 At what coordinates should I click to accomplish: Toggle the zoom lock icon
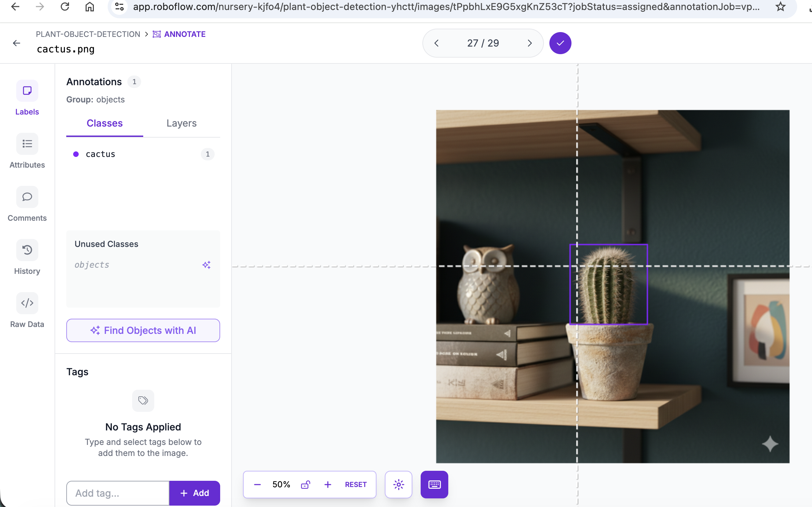305,485
